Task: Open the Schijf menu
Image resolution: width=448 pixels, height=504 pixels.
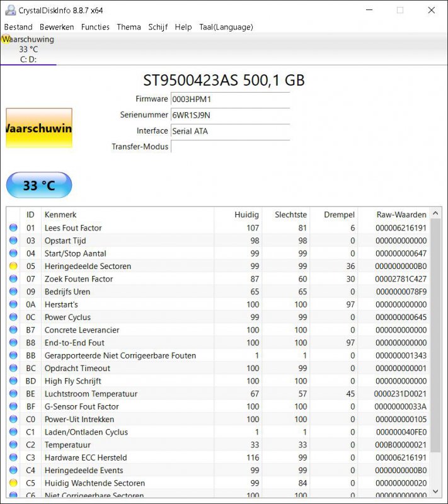Action: 158,27
